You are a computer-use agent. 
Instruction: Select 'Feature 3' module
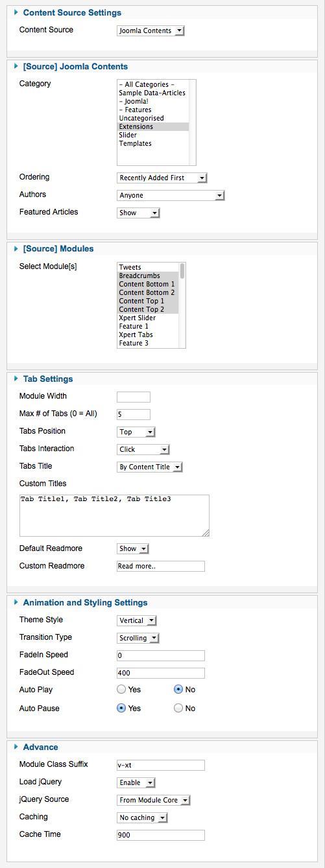pos(148,343)
